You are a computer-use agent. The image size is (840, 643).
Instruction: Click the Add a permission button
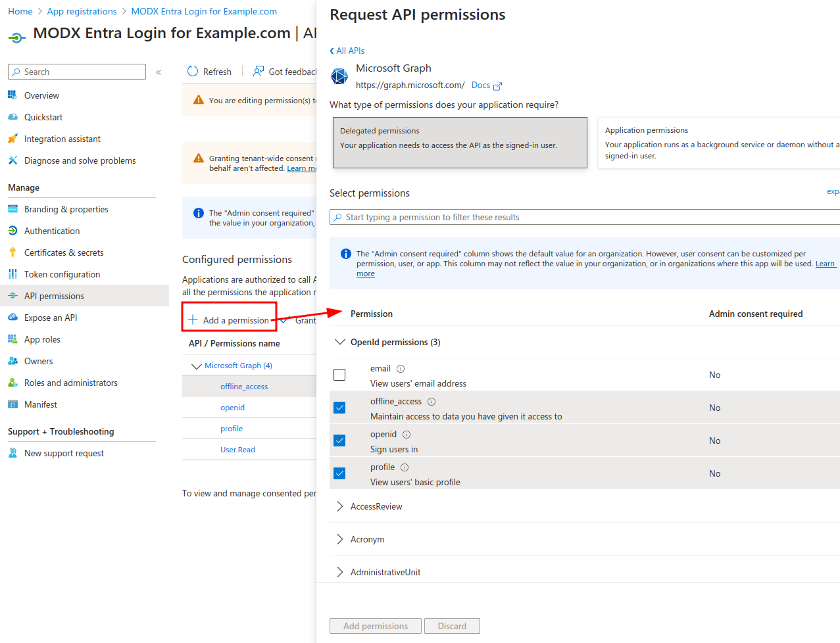click(229, 320)
